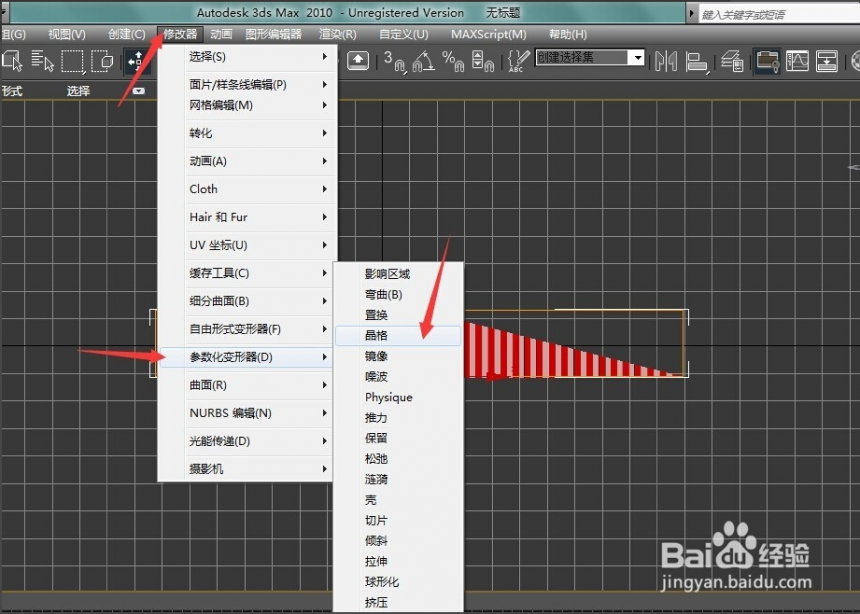Image resolution: width=860 pixels, height=614 pixels.
Task: Choose 弯曲(B) modifier
Action: (x=399, y=295)
